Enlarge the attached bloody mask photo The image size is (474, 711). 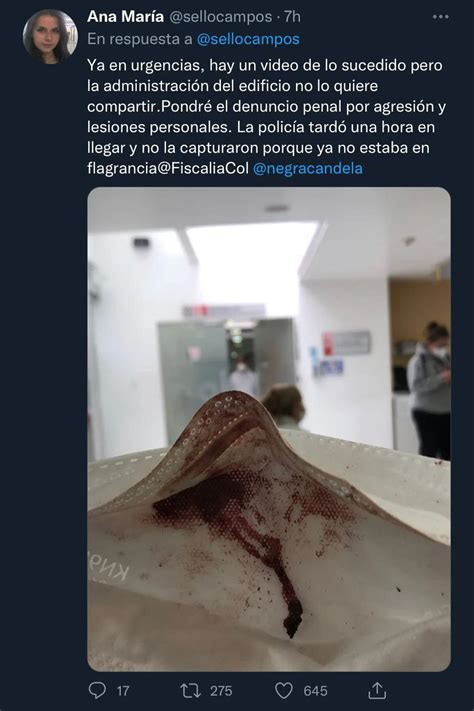tap(269, 429)
